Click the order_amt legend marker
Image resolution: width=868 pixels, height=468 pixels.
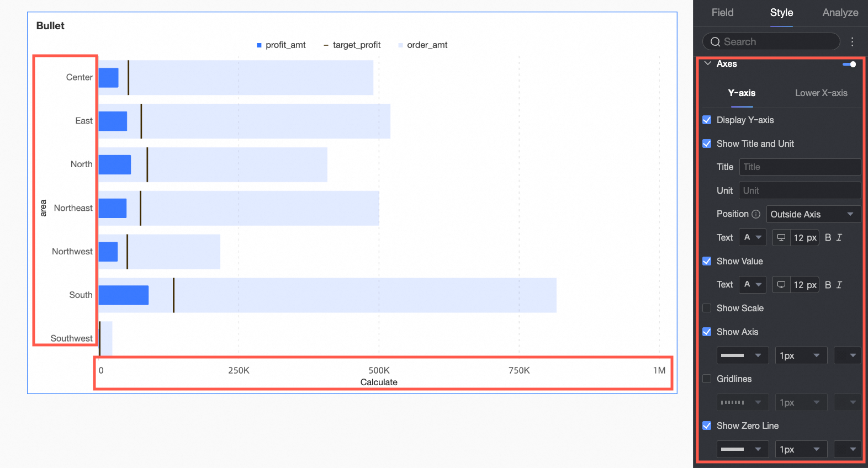(400, 45)
